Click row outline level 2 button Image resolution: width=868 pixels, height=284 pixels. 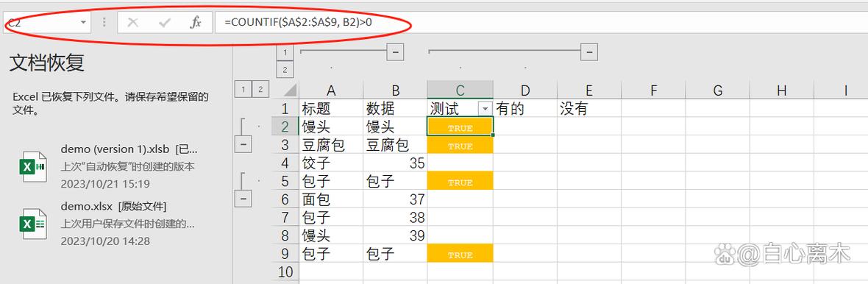click(260, 88)
